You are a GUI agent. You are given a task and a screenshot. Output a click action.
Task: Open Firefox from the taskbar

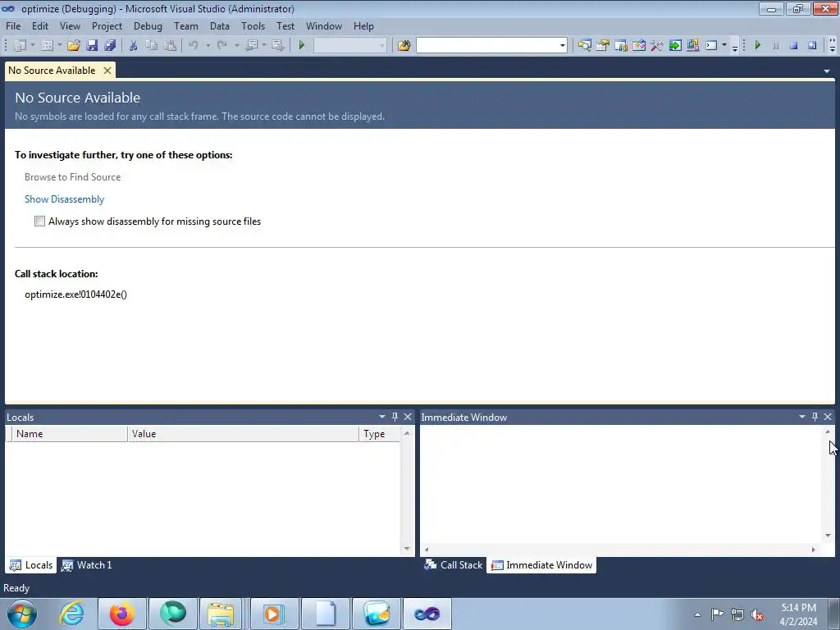122,614
